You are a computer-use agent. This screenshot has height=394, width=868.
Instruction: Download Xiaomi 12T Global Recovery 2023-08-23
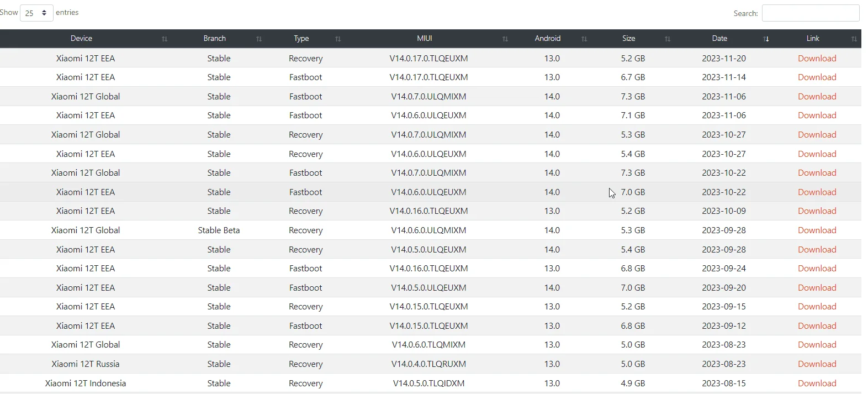[817, 344]
